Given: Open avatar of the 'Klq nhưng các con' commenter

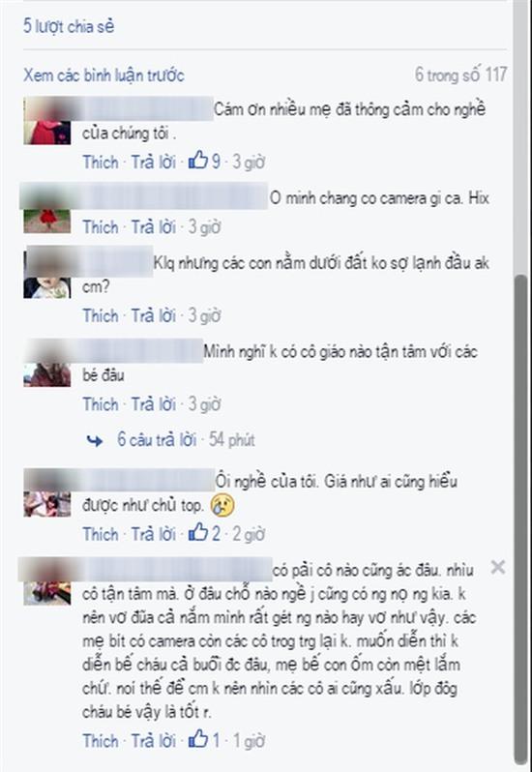Looking at the screenshot, I should coord(47,275).
